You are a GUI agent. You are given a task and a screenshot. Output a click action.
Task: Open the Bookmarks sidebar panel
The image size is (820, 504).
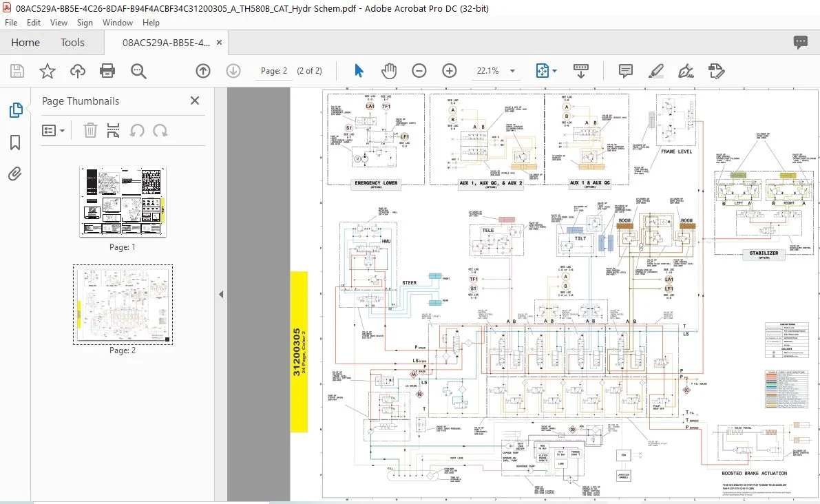point(15,143)
